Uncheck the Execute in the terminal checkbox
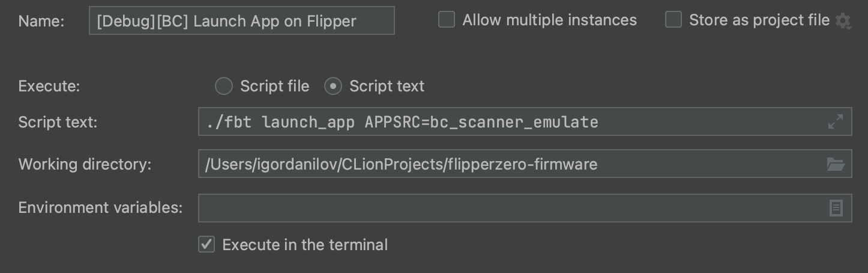 pos(206,245)
